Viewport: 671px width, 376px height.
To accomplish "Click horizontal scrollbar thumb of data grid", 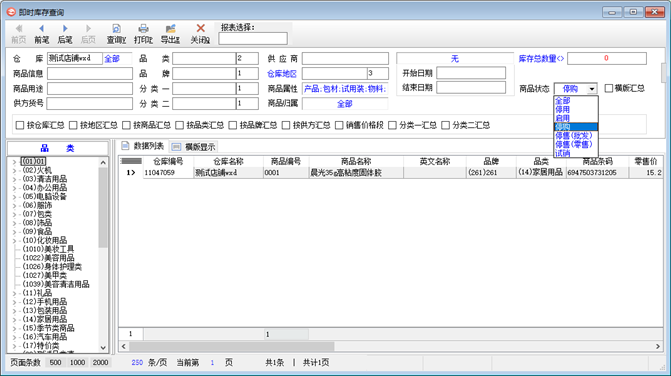I will 232,346.
